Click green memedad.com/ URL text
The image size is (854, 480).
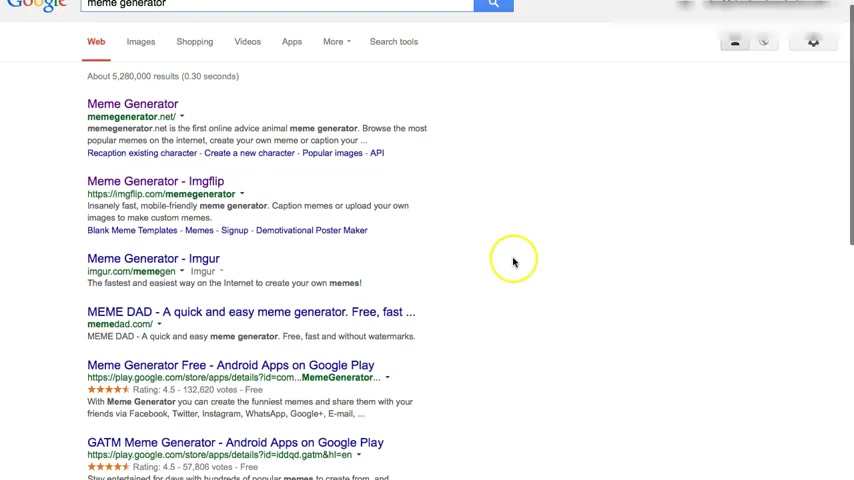click(120, 324)
